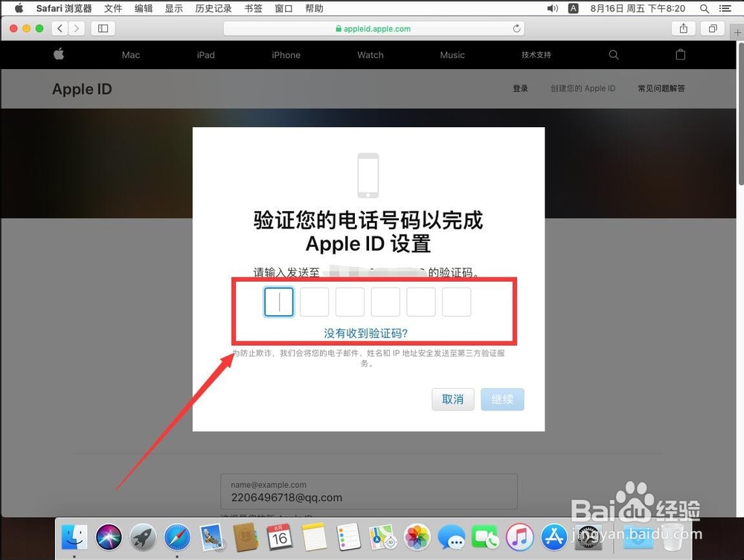Screen dimensions: 744x560
Task: Go back with Safari back button
Action: 60,28
